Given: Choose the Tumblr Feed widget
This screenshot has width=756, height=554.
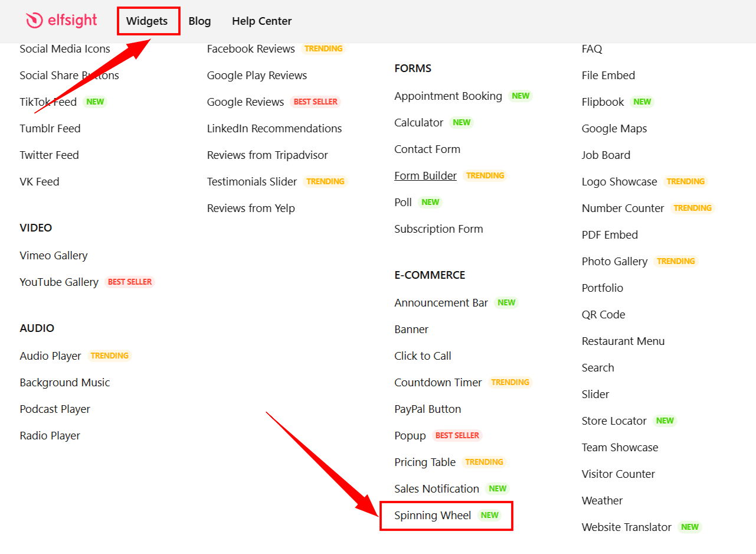Looking at the screenshot, I should [x=50, y=129].
